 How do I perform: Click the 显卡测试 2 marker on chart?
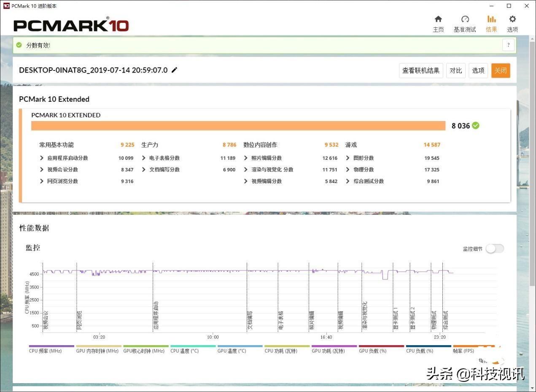tap(413, 318)
